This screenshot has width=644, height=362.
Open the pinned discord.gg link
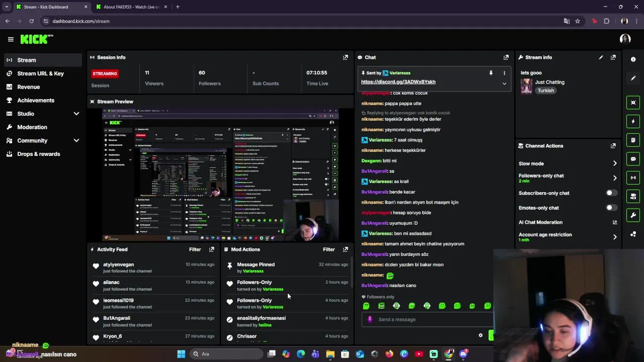[398, 82]
